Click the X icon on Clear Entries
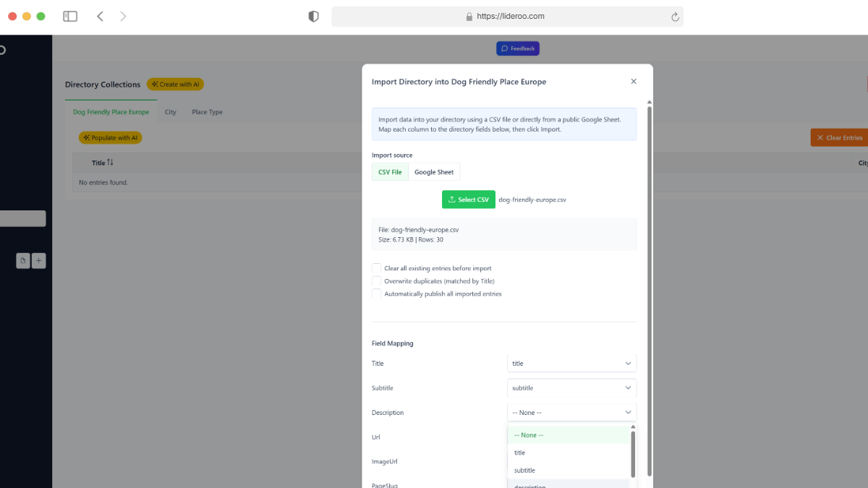868x488 pixels. (820, 137)
